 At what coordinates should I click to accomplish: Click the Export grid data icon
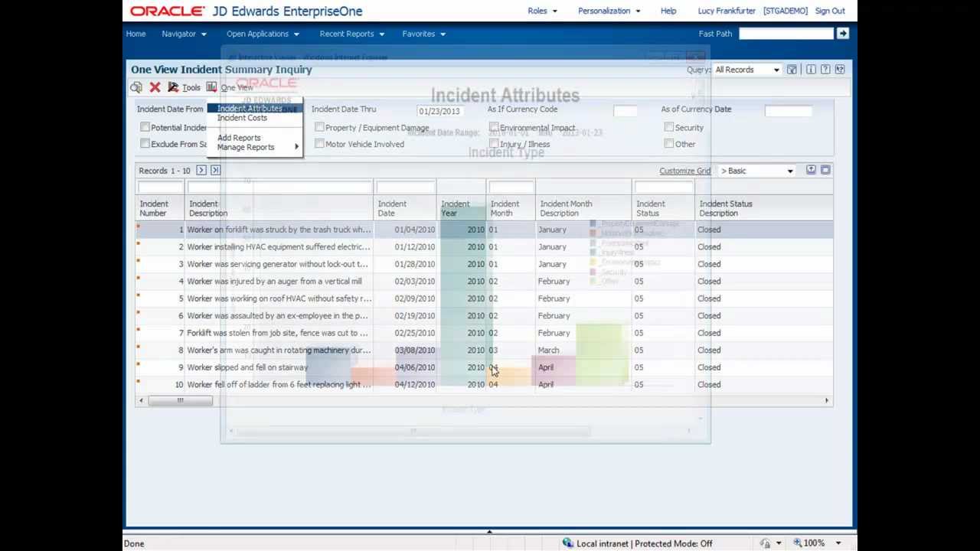811,170
